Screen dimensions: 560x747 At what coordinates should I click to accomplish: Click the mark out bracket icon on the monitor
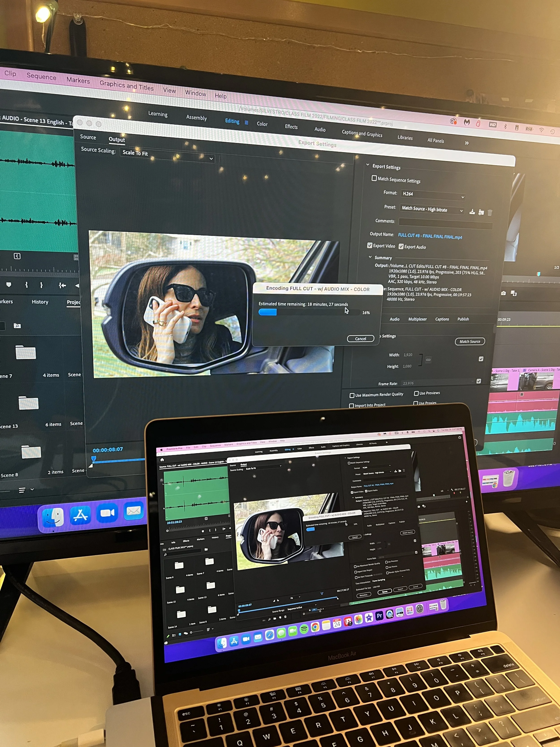(x=41, y=285)
